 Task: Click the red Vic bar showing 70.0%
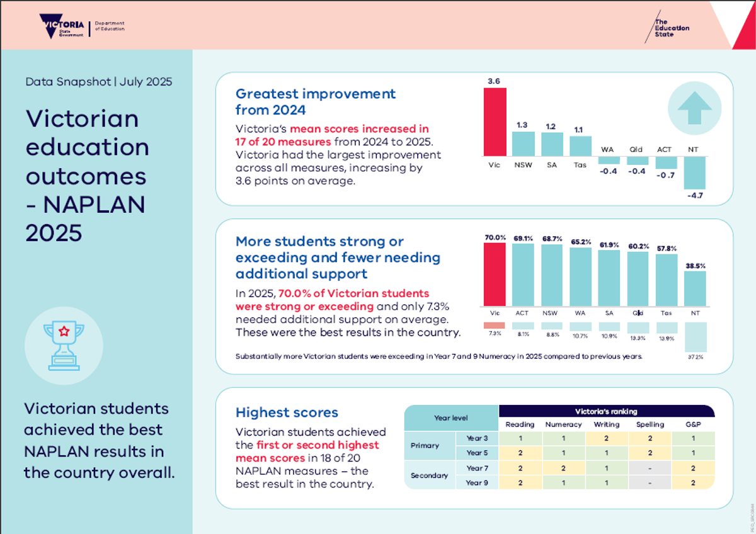[495, 275]
